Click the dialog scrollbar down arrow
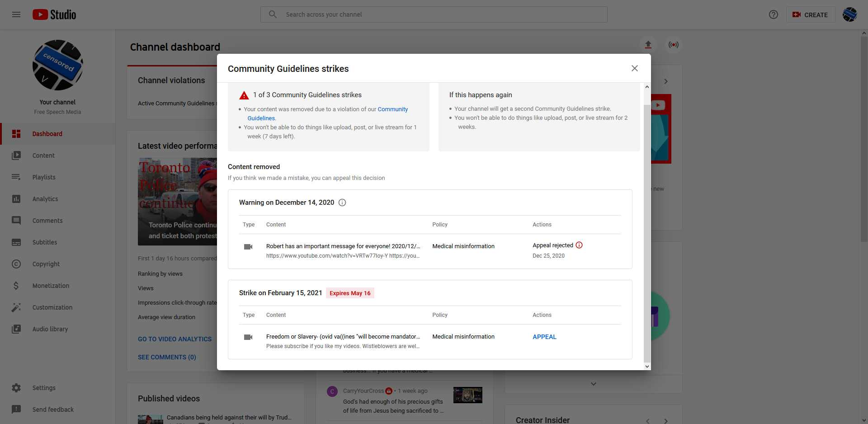868x424 pixels. [x=647, y=366]
